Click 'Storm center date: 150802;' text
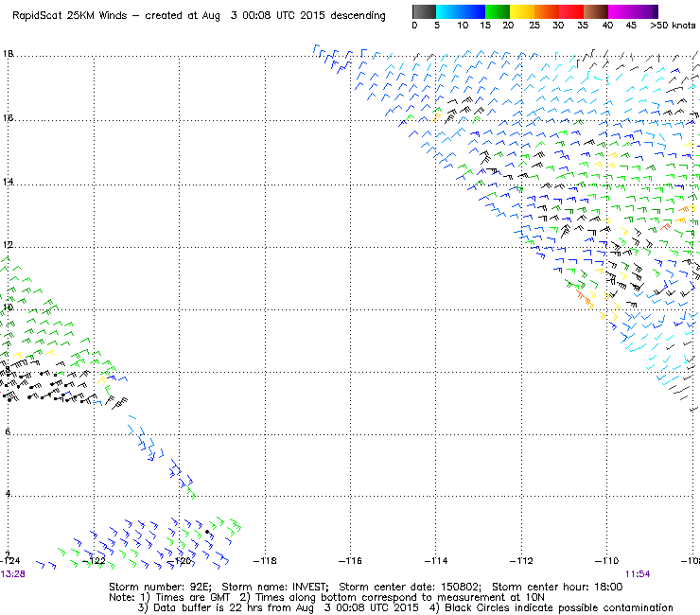Screen dimensions: 700x615 (x=411, y=587)
